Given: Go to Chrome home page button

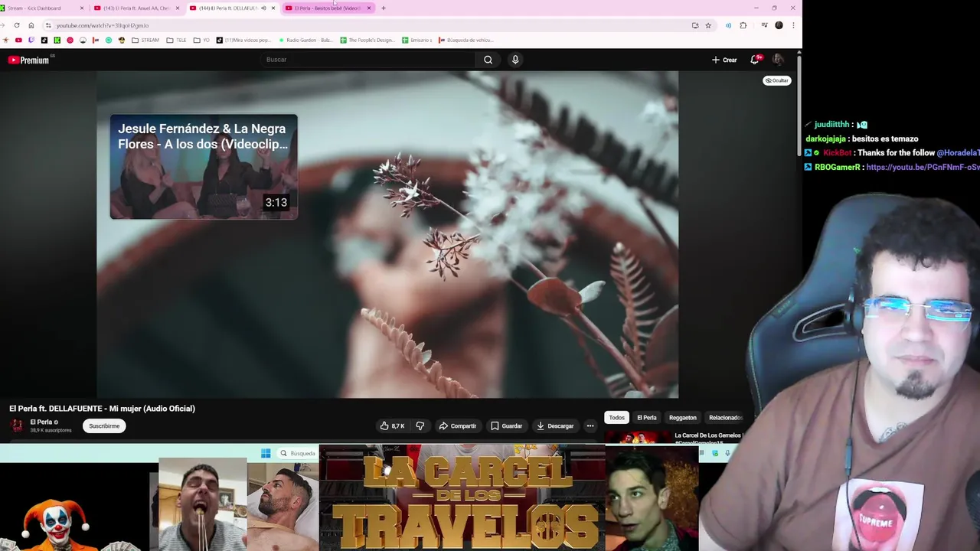Looking at the screenshot, I should 31,25.
